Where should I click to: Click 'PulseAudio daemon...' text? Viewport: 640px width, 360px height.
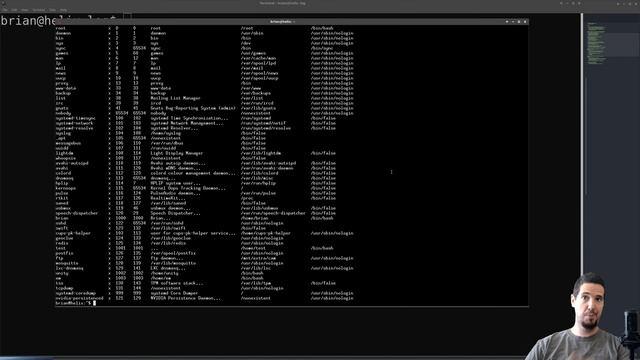[176, 193]
